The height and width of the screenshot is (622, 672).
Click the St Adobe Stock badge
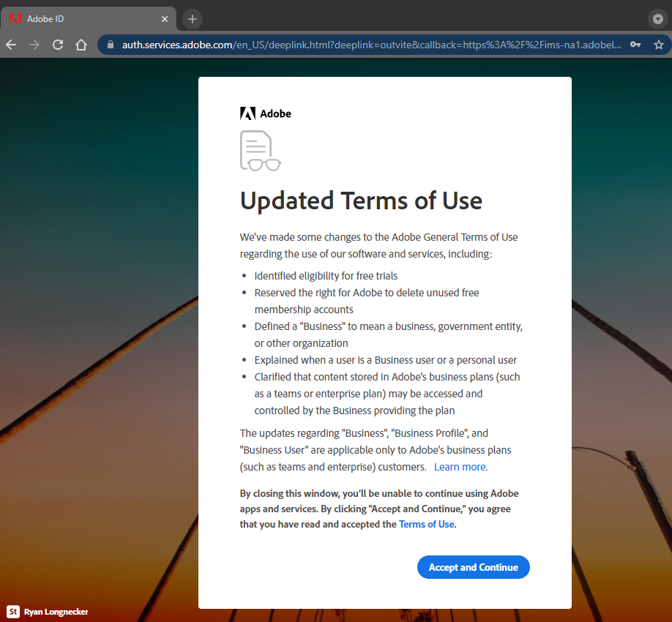click(x=13, y=612)
